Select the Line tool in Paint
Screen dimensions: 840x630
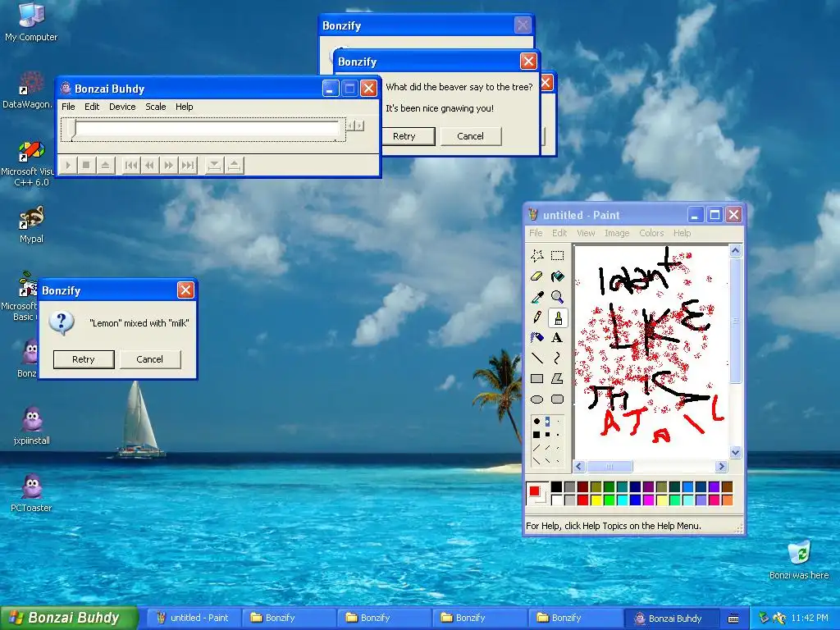click(x=536, y=358)
